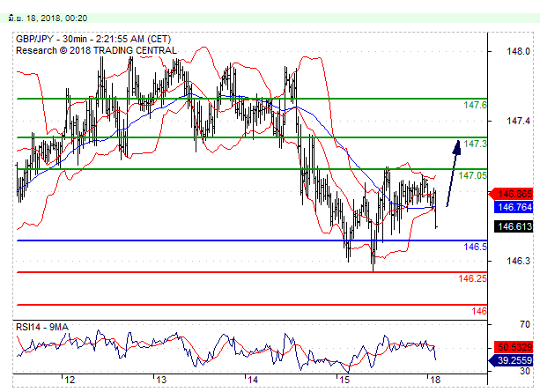The width and height of the screenshot is (540, 392).
Task: Click the RSI axis level 70
Action: click(525, 324)
